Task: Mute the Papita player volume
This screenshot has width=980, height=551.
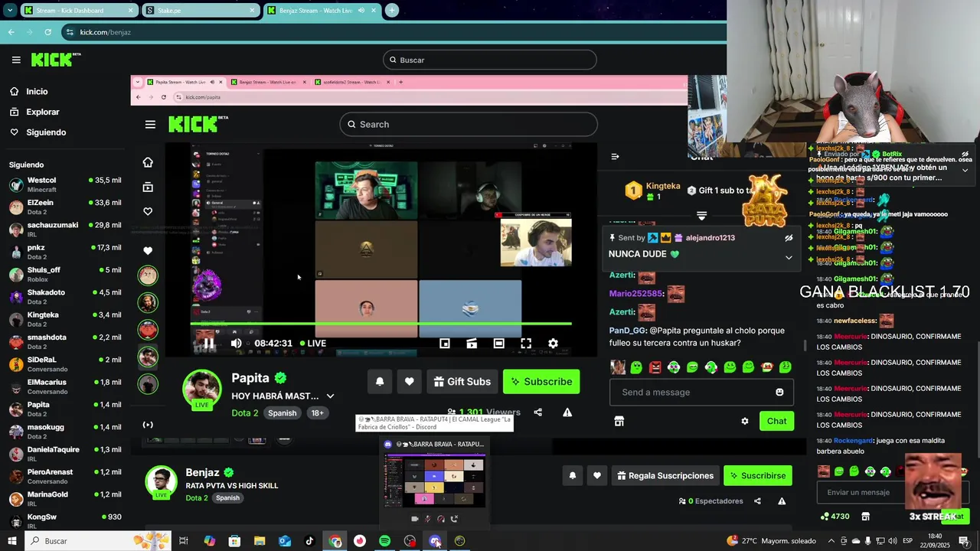Action: tap(237, 344)
